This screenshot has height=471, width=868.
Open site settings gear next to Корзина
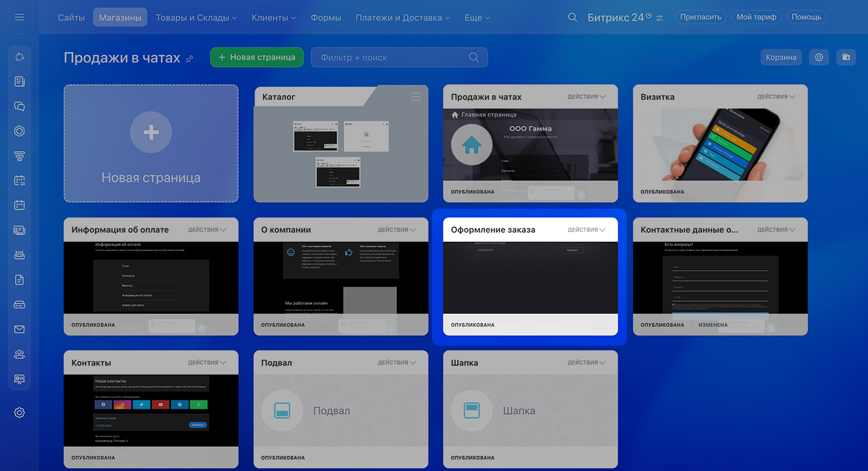[819, 58]
